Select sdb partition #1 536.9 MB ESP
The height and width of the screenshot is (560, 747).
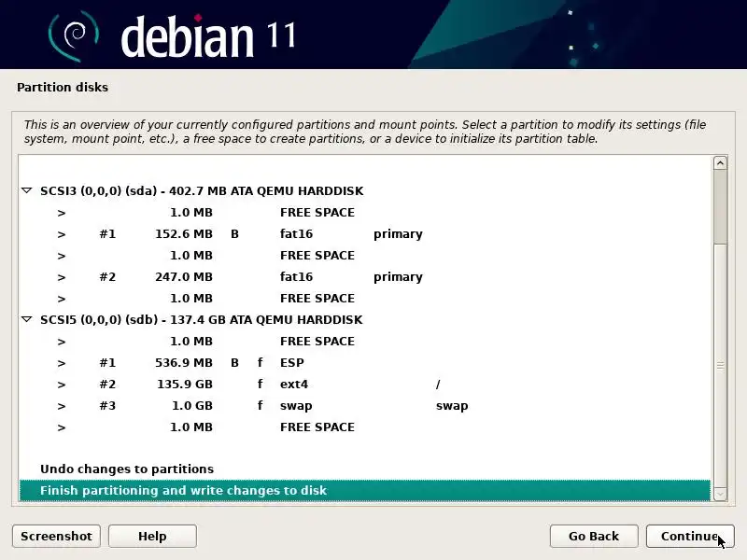pyautogui.click(x=365, y=363)
